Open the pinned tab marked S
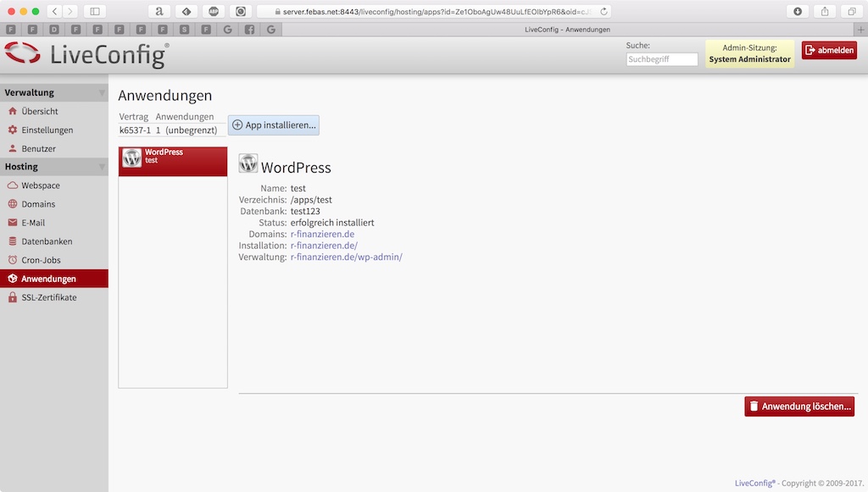This screenshot has width=868, height=492. [184, 30]
